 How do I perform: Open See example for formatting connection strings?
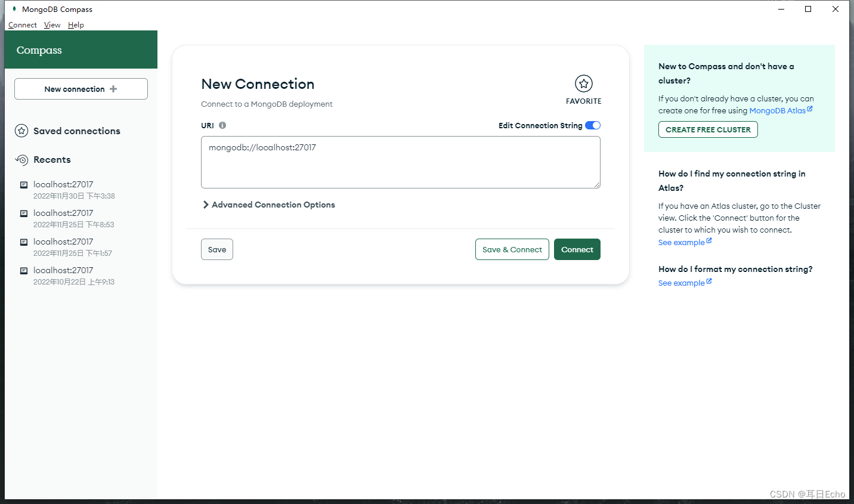(681, 282)
